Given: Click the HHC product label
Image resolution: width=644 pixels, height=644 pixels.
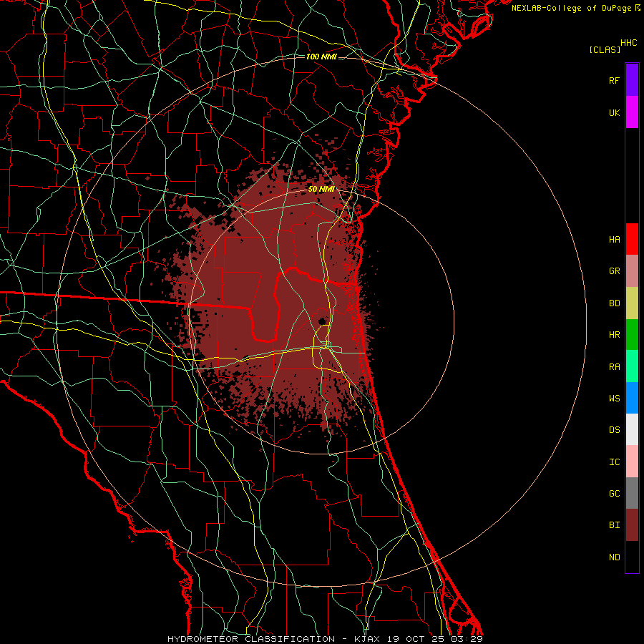Looking at the screenshot, I should (629, 43).
